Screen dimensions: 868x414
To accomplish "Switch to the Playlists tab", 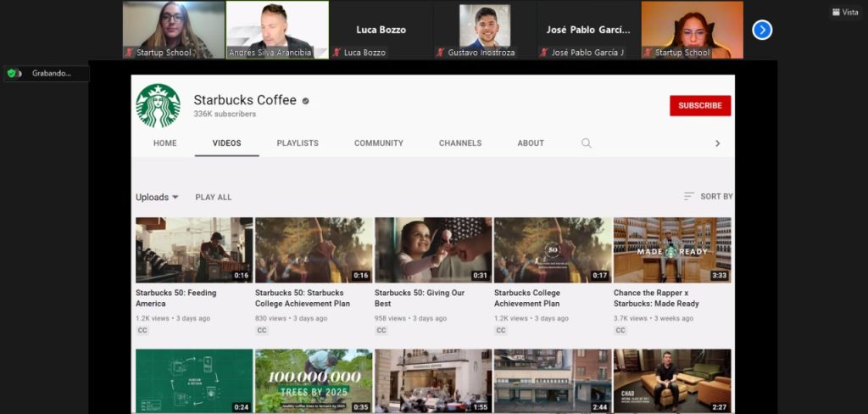I will tap(298, 143).
